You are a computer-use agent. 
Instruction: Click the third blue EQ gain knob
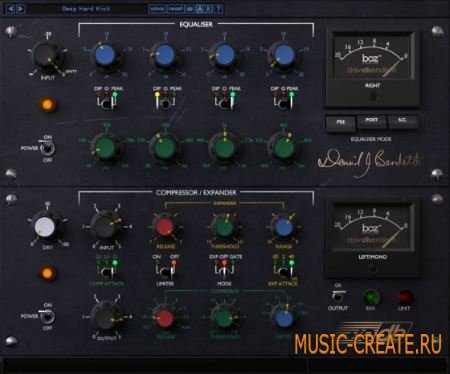pos(224,56)
